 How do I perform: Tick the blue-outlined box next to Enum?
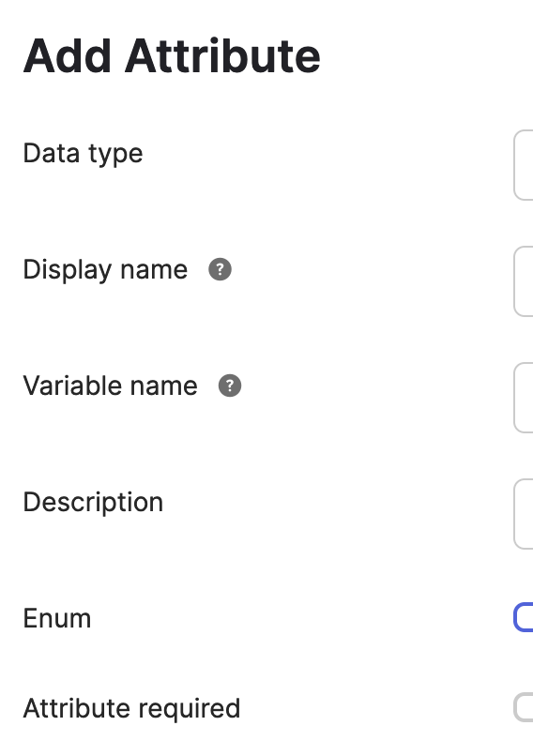[x=524, y=617]
